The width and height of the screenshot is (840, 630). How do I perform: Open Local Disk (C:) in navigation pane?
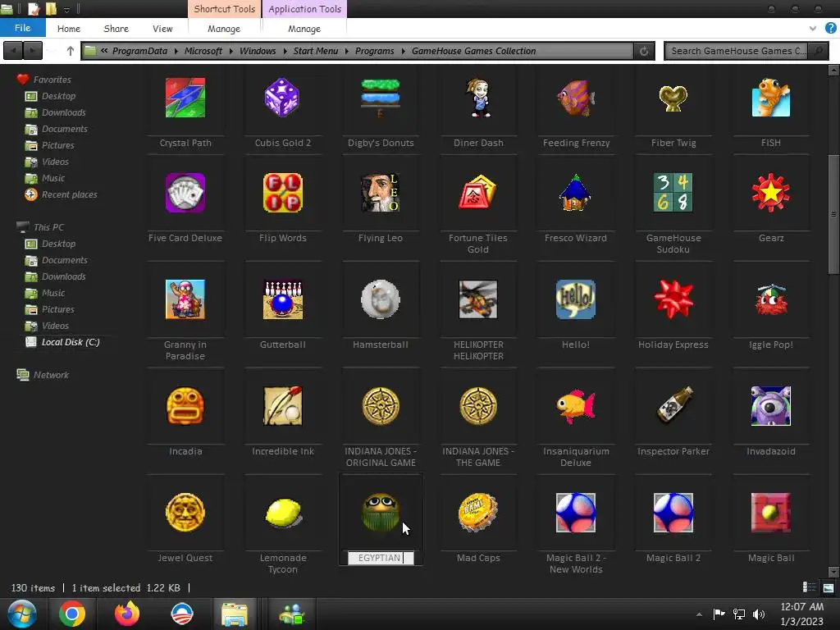(63, 342)
